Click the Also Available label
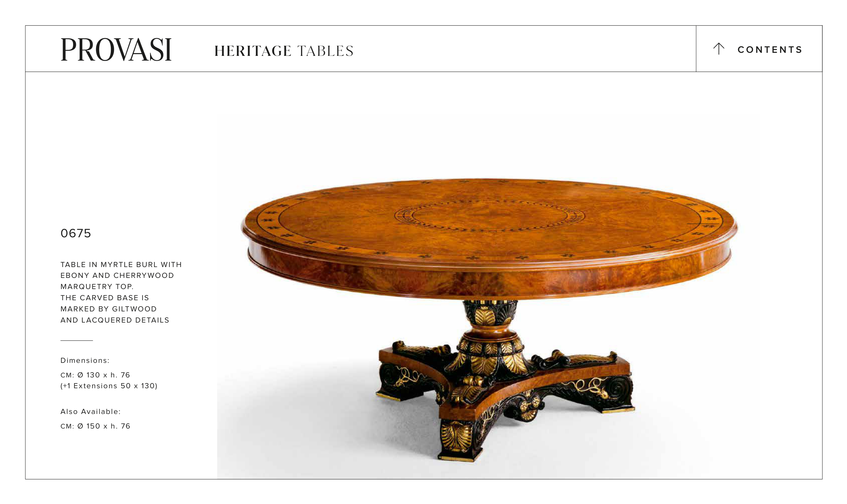 coord(90,412)
